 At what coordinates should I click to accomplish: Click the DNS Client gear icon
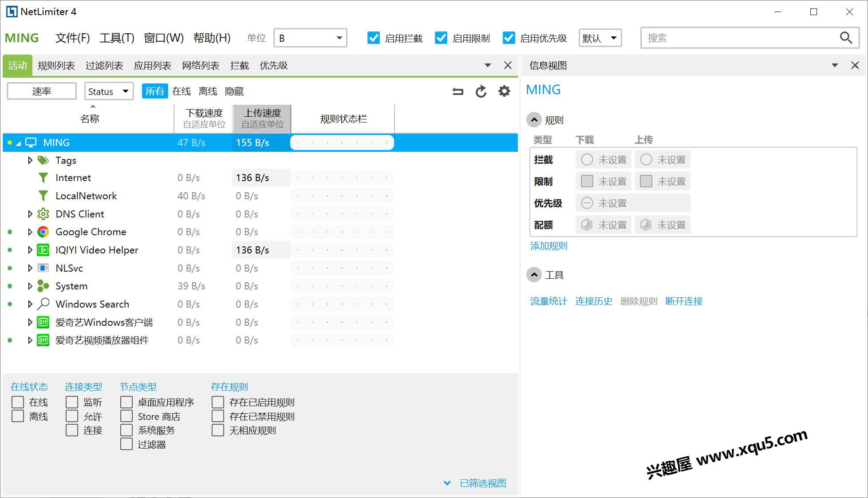pos(43,214)
